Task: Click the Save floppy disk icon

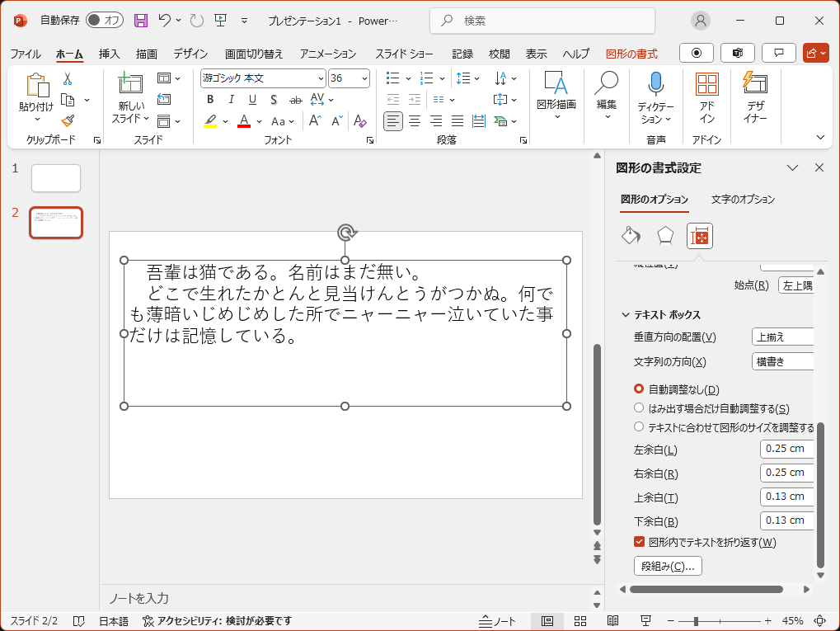Action: pos(141,20)
